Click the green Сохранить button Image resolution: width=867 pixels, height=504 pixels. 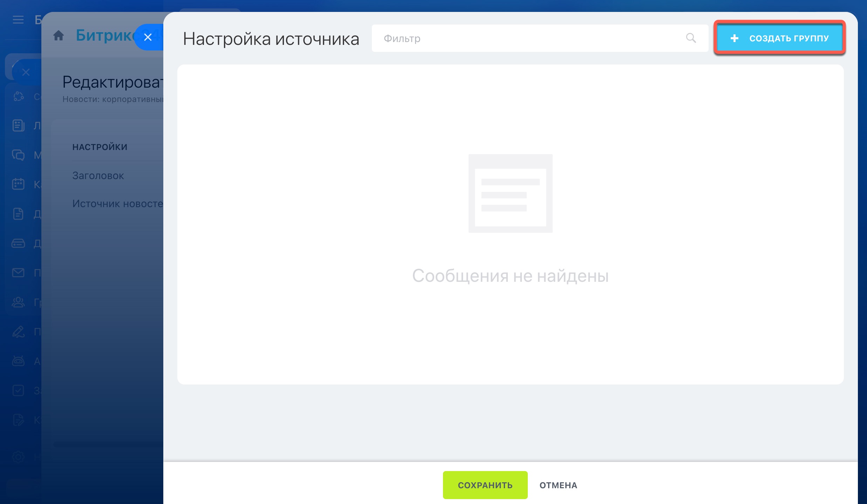(x=485, y=485)
